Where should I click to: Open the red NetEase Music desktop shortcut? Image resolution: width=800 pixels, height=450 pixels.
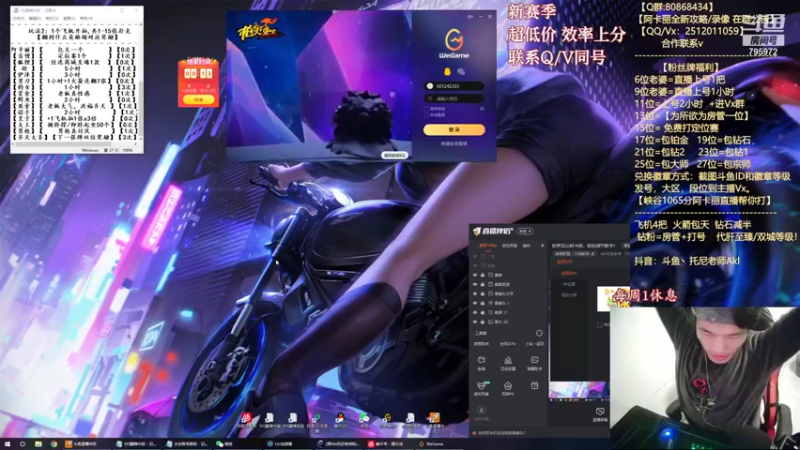pos(247,419)
